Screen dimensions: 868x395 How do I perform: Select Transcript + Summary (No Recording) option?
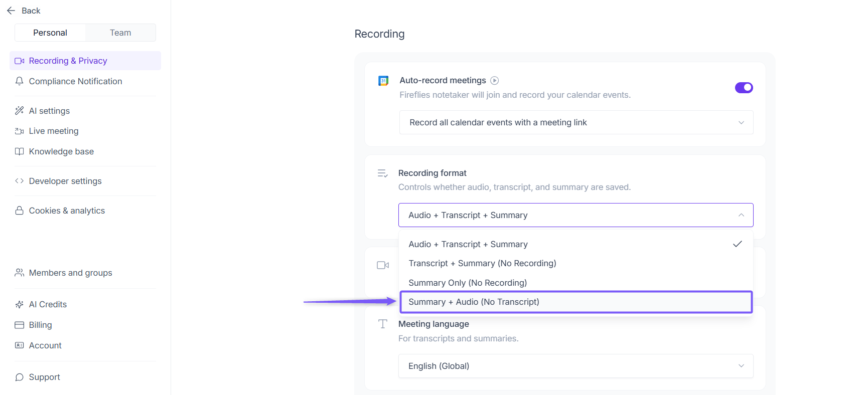[x=482, y=263]
